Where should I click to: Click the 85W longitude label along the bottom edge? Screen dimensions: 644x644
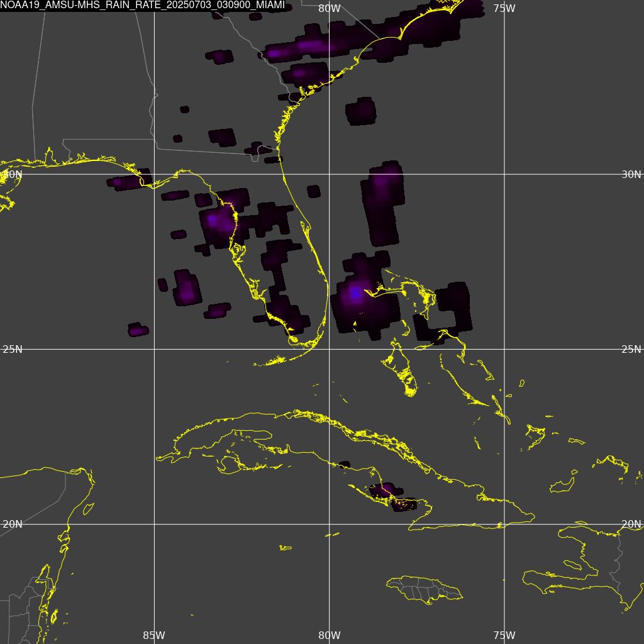click(154, 635)
